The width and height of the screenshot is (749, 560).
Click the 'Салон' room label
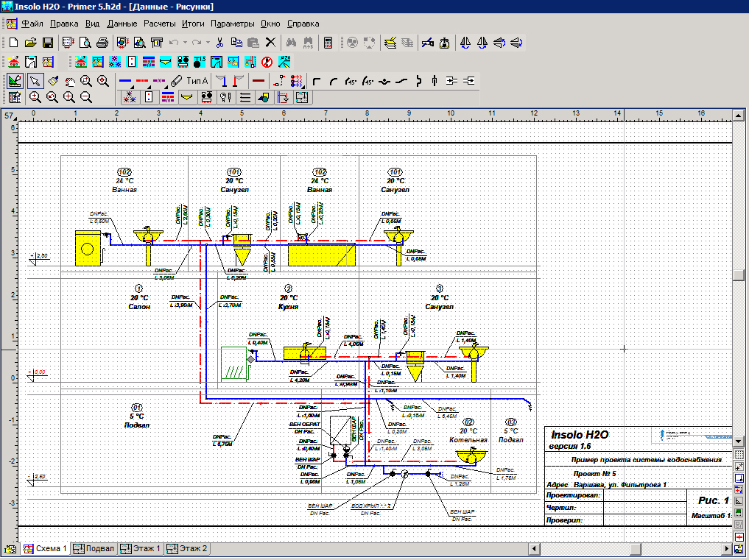pyautogui.click(x=139, y=307)
